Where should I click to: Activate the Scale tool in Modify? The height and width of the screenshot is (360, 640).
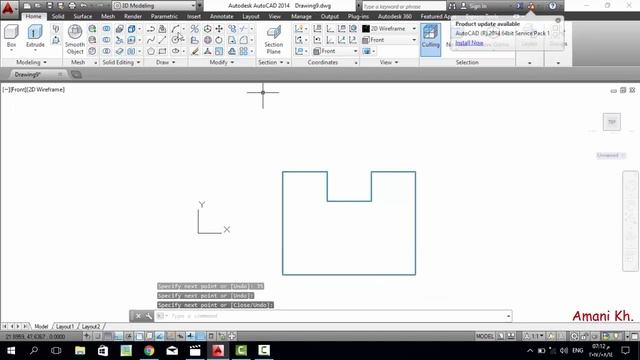219,51
